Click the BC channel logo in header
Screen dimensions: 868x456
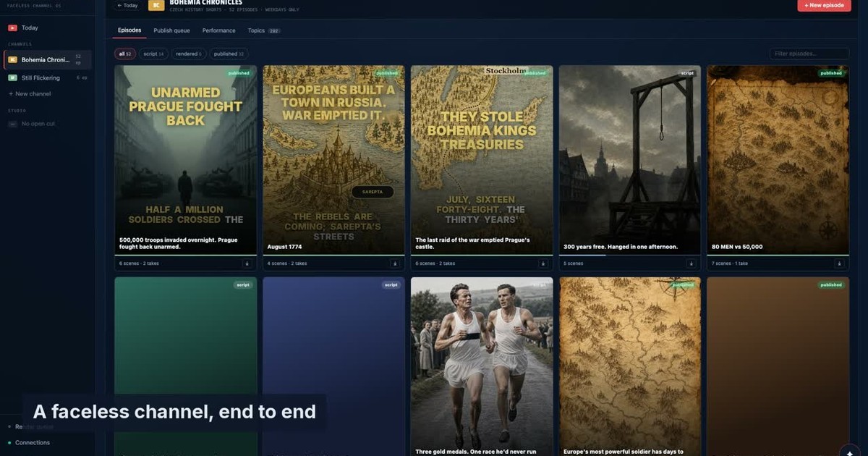click(156, 4)
